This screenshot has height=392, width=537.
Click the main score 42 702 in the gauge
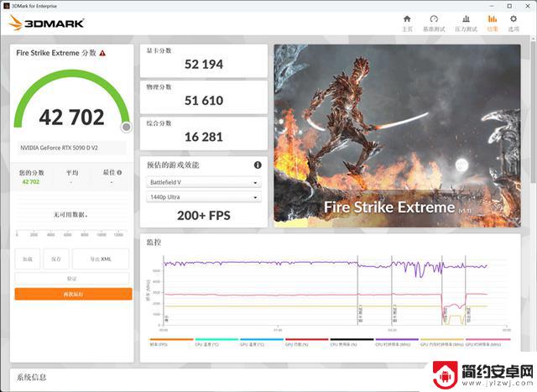pyautogui.click(x=71, y=118)
